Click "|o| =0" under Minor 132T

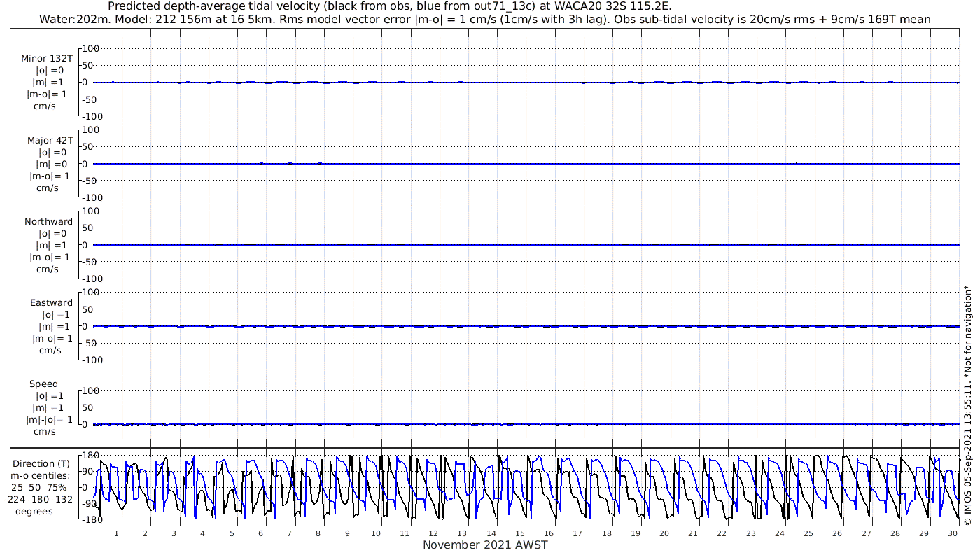coord(51,71)
